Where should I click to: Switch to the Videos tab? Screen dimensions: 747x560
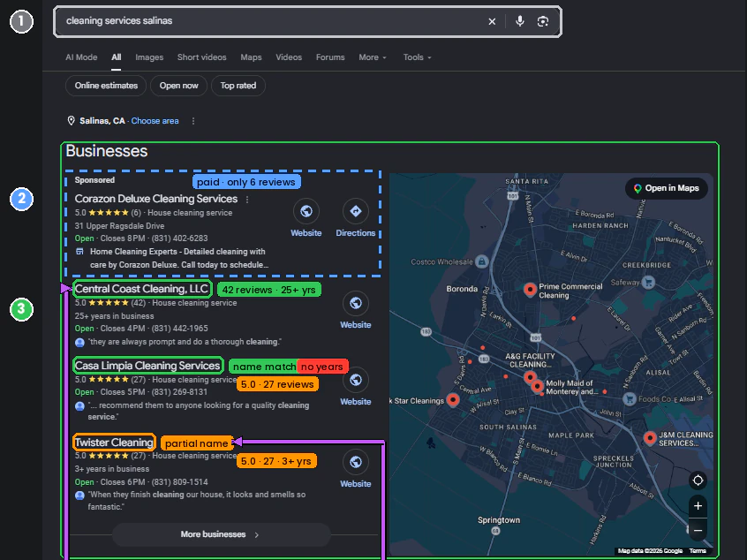click(x=289, y=57)
